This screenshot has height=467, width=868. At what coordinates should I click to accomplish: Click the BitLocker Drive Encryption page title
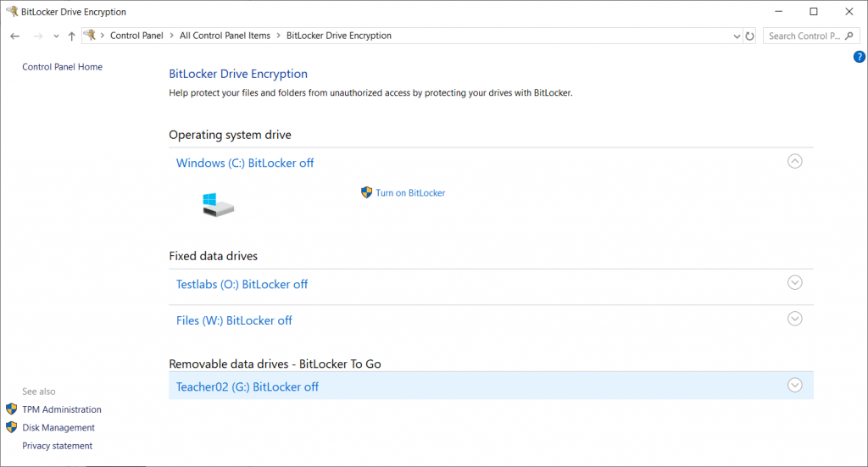point(238,74)
